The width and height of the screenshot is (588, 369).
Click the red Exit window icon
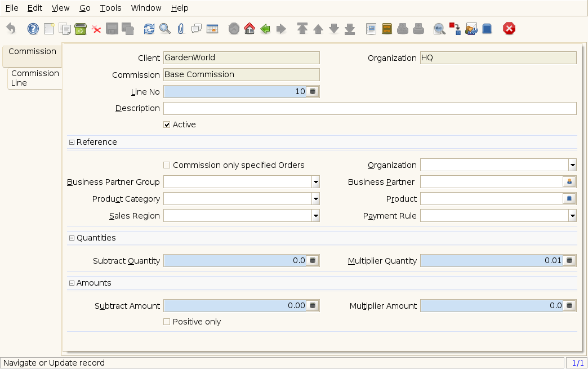coord(509,29)
